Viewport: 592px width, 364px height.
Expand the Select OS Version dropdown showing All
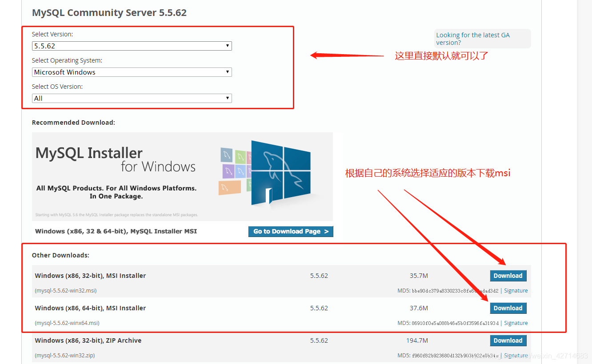[x=132, y=98]
